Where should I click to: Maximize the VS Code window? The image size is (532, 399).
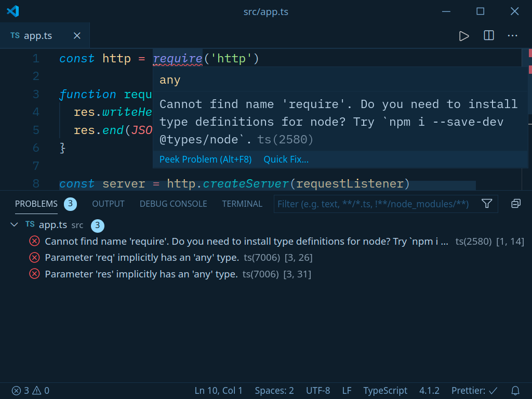480,11
